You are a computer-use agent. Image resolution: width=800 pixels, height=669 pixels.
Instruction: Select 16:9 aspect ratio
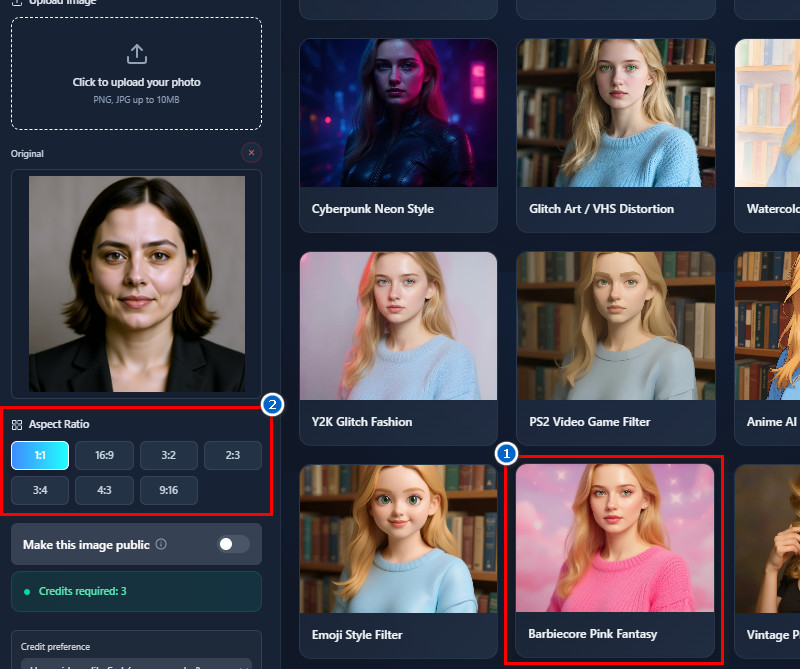tap(105, 455)
